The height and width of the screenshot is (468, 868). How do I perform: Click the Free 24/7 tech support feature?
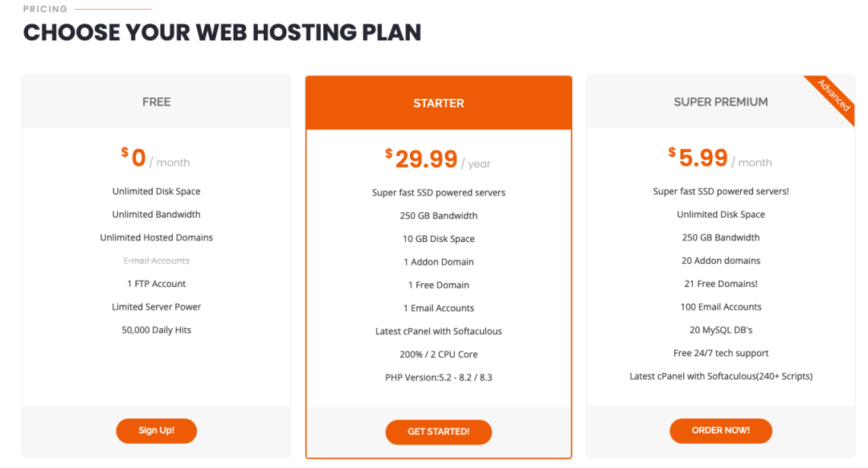[721, 353]
